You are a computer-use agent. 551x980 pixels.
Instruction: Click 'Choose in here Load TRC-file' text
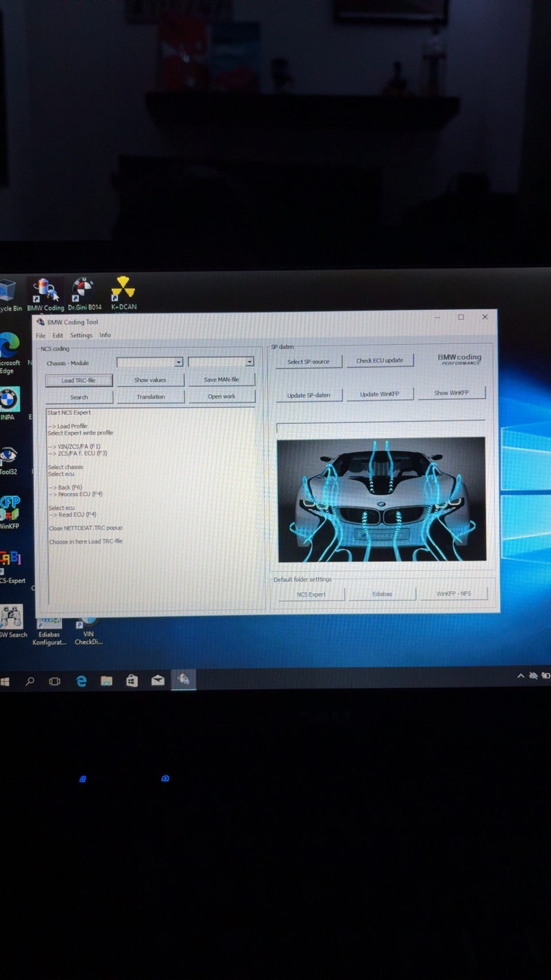click(x=86, y=541)
